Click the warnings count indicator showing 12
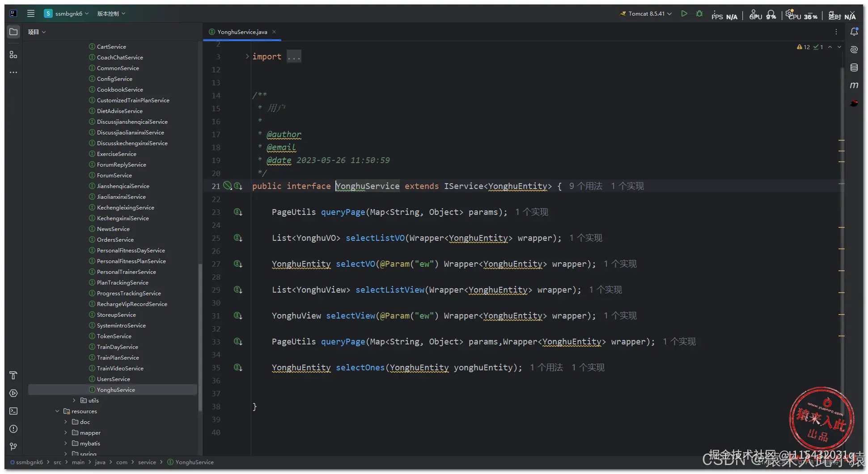The width and height of the screenshot is (868, 474). click(804, 47)
